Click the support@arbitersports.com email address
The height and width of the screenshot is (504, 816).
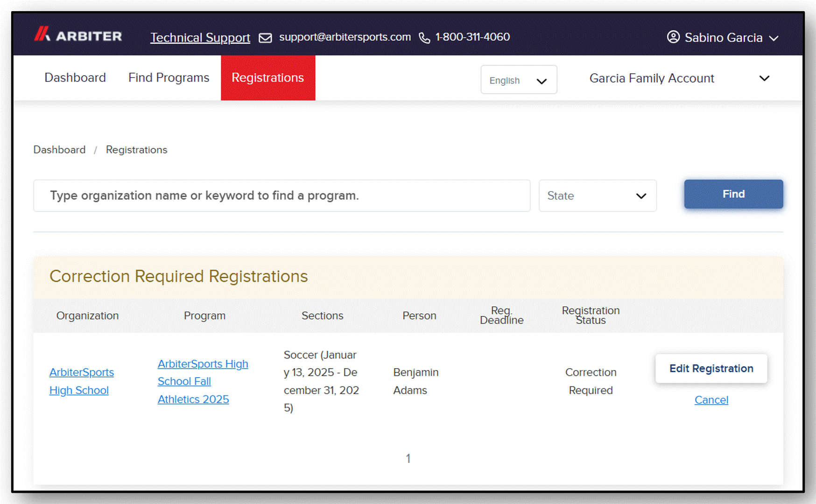point(345,37)
